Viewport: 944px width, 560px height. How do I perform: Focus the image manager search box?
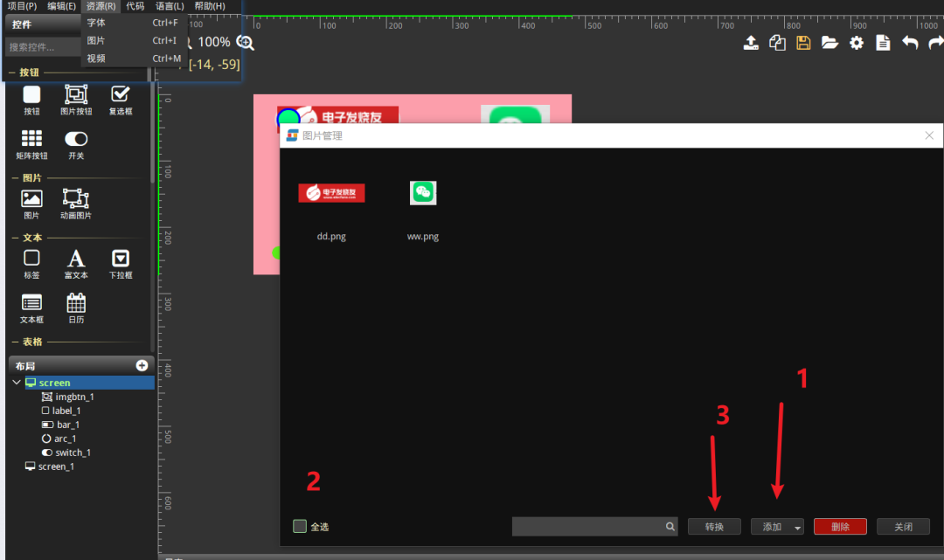tap(595, 526)
